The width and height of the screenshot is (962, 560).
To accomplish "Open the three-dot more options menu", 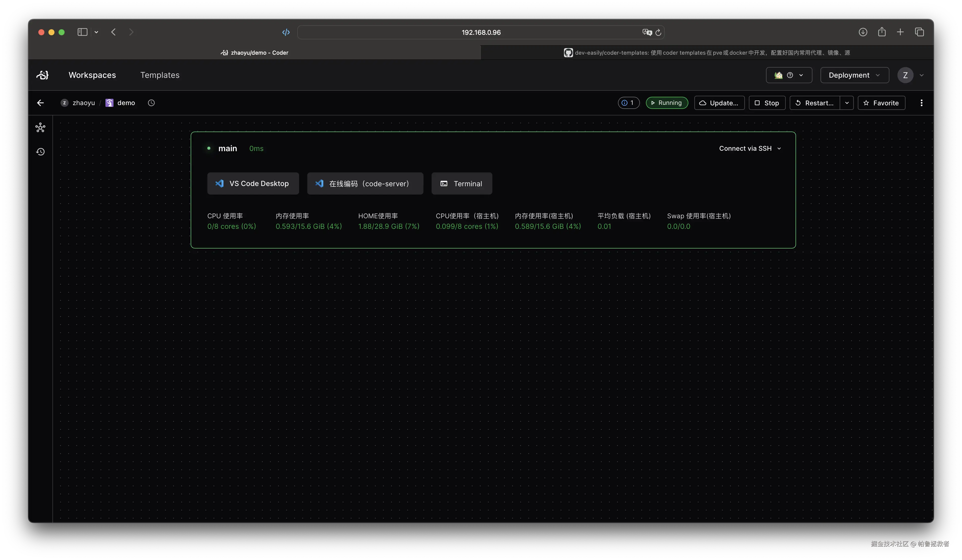I will [x=921, y=103].
